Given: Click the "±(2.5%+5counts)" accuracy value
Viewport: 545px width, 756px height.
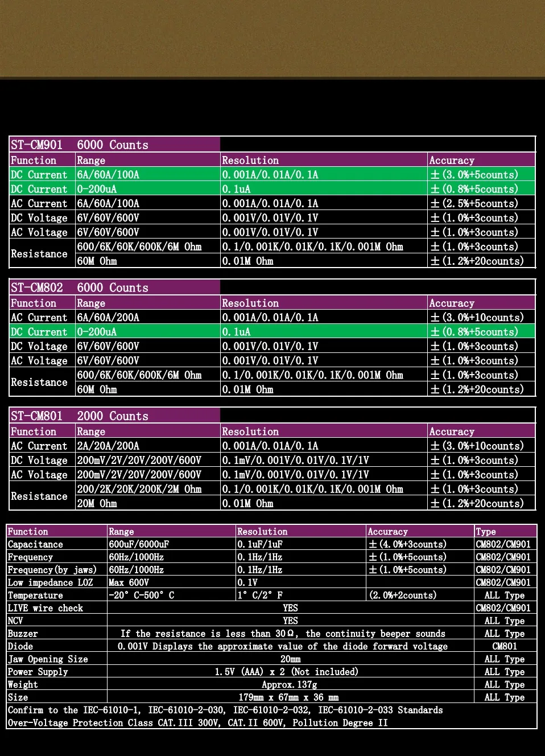Looking at the screenshot, I should [474, 203].
